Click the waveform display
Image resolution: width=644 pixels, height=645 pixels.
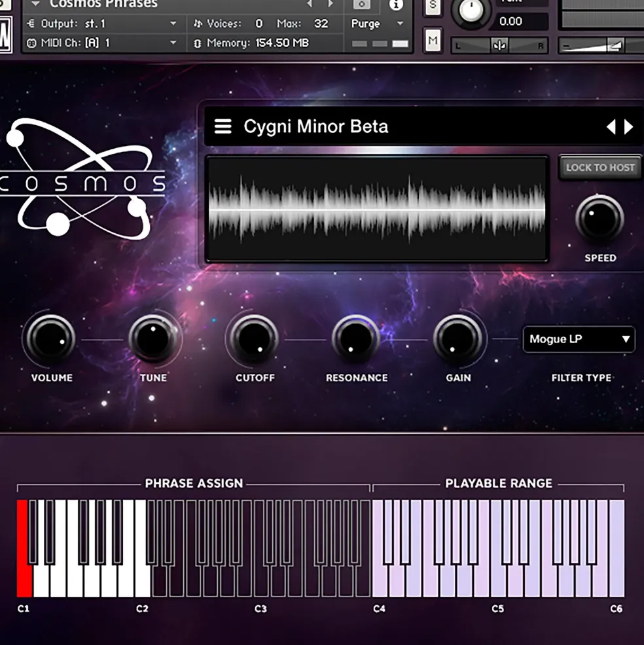(x=377, y=208)
